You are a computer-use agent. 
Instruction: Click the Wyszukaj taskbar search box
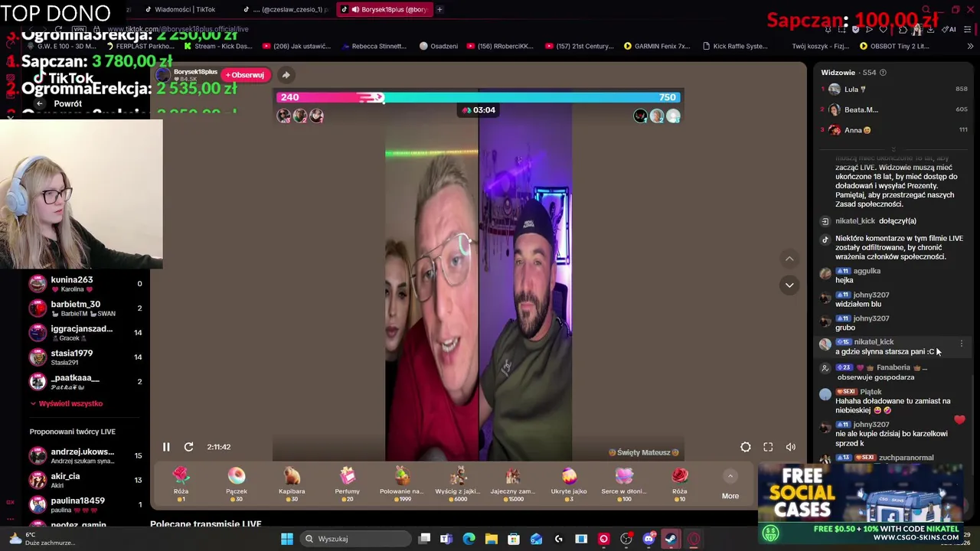[x=354, y=539]
